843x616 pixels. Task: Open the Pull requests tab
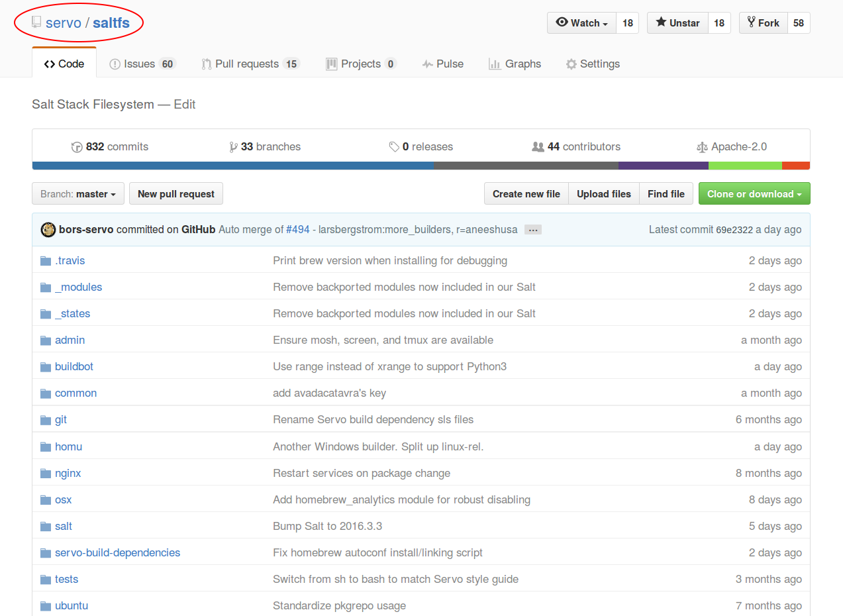(251, 64)
